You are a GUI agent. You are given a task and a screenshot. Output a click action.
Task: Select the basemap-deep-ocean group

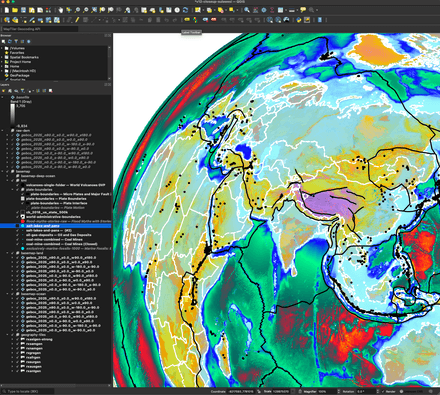click(x=38, y=176)
